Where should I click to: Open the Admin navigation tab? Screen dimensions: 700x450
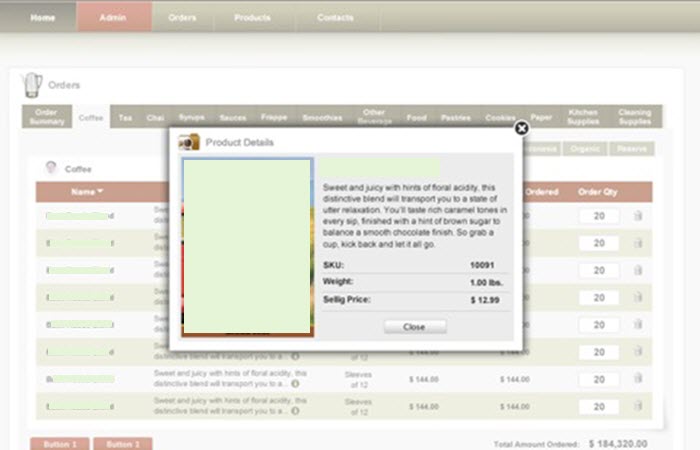tap(113, 17)
